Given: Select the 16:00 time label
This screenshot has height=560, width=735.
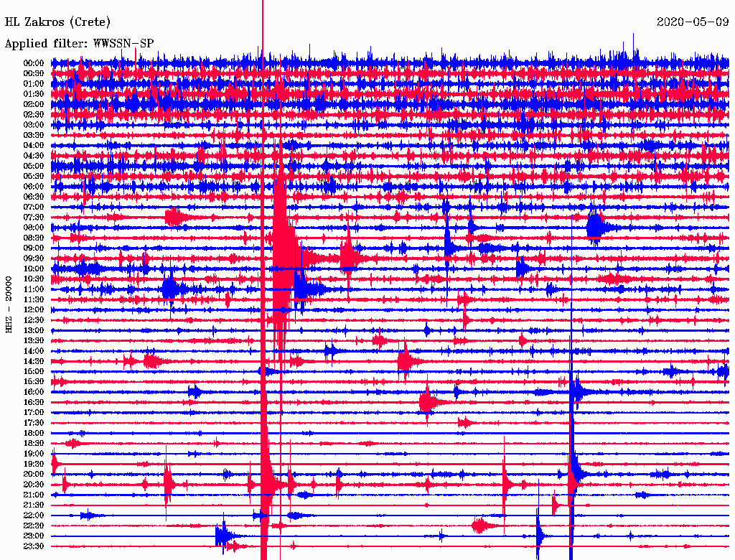Looking at the screenshot, I should [x=34, y=392].
